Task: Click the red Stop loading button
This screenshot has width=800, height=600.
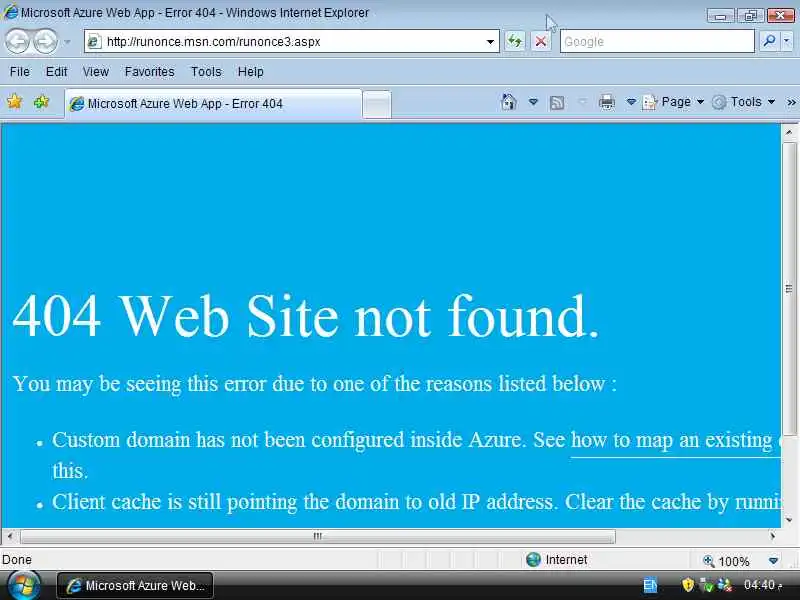Action: pyautogui.click(x=541, y=41)
